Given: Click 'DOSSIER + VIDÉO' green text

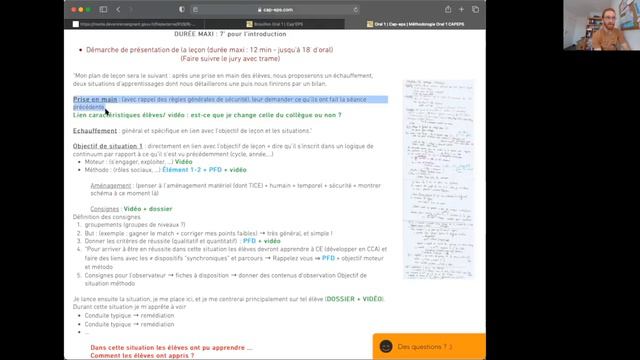Looking at the screenshot, I should pyautogui.click(x=354, y=299).
